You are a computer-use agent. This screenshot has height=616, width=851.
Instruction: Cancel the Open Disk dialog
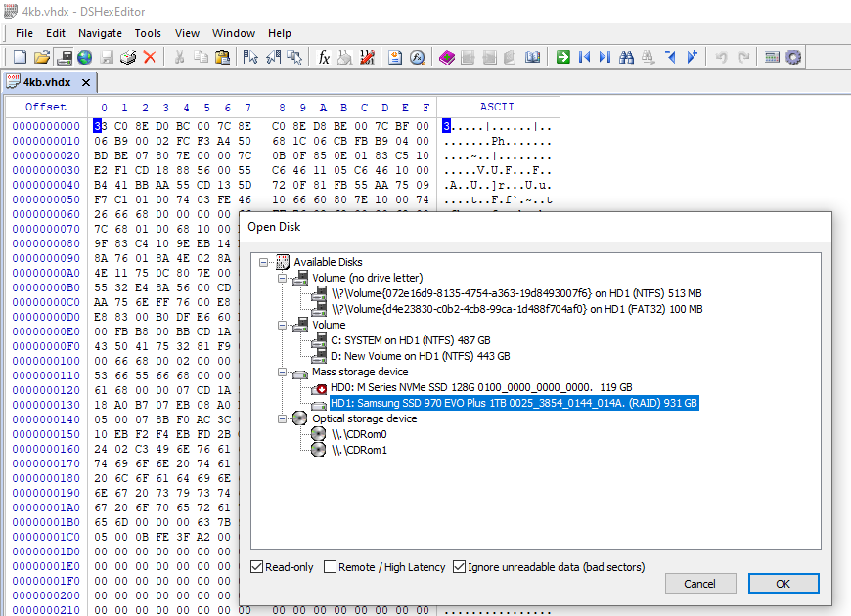[x=700, y=584]
